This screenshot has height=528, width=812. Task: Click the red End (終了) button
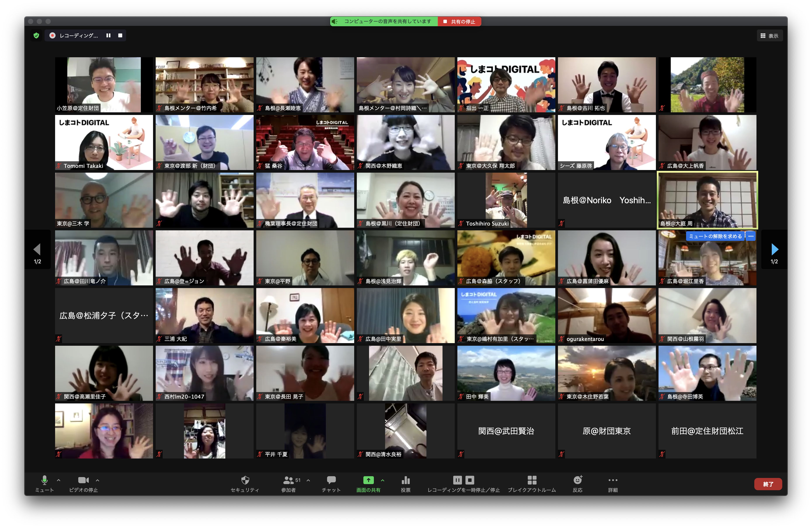pos(768,484)
